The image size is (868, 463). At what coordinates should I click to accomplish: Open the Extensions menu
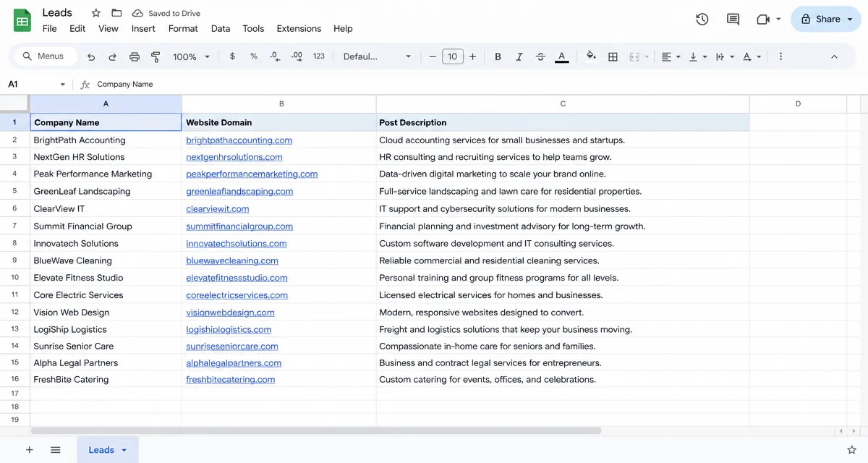tap(299, 29)
